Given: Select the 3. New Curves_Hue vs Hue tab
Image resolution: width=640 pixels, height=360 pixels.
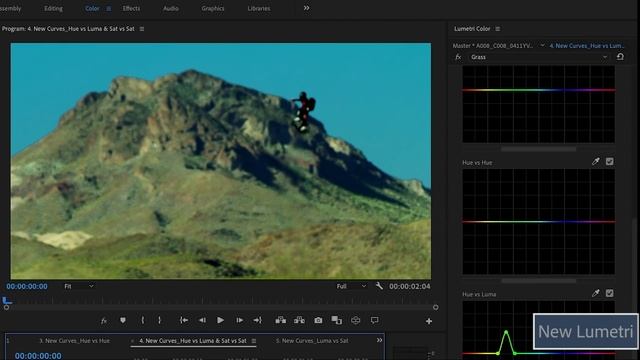Looking at the screenshot, I should pos(74,341).
